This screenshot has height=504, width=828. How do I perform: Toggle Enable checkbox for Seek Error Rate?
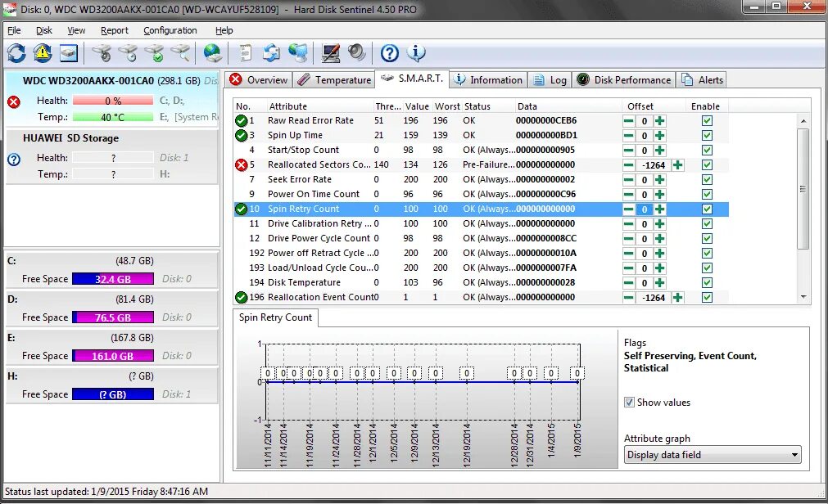coord(707,180)
